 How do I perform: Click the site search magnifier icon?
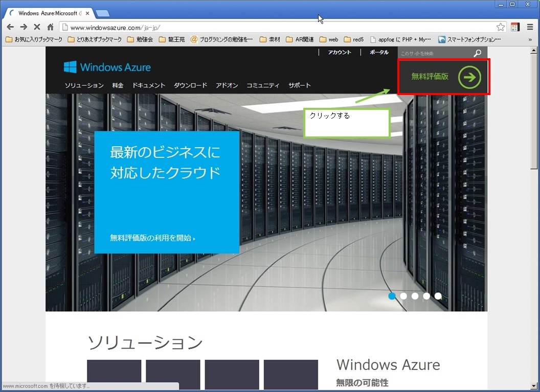click(x=477, y=53)
